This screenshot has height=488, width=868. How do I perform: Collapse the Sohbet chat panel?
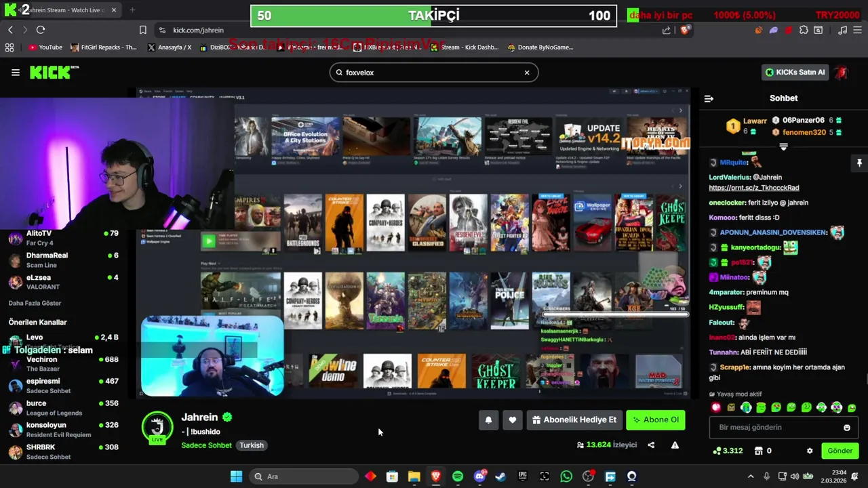point(709,98)
